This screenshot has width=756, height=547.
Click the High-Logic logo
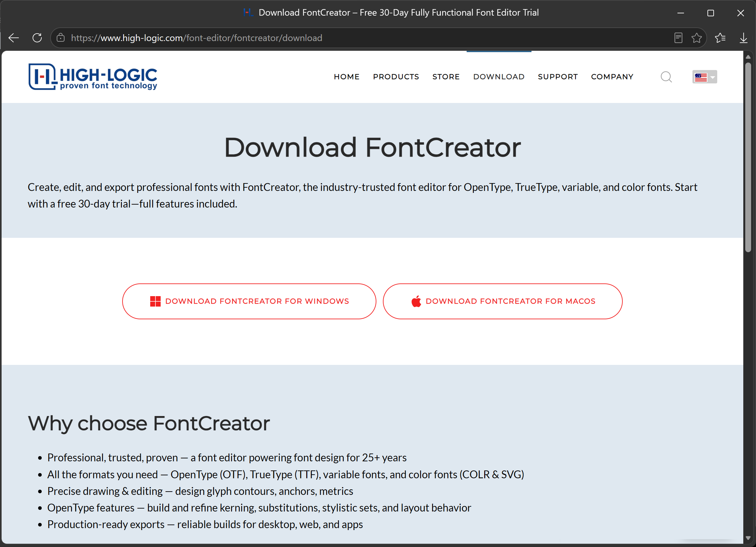point(93,77)
